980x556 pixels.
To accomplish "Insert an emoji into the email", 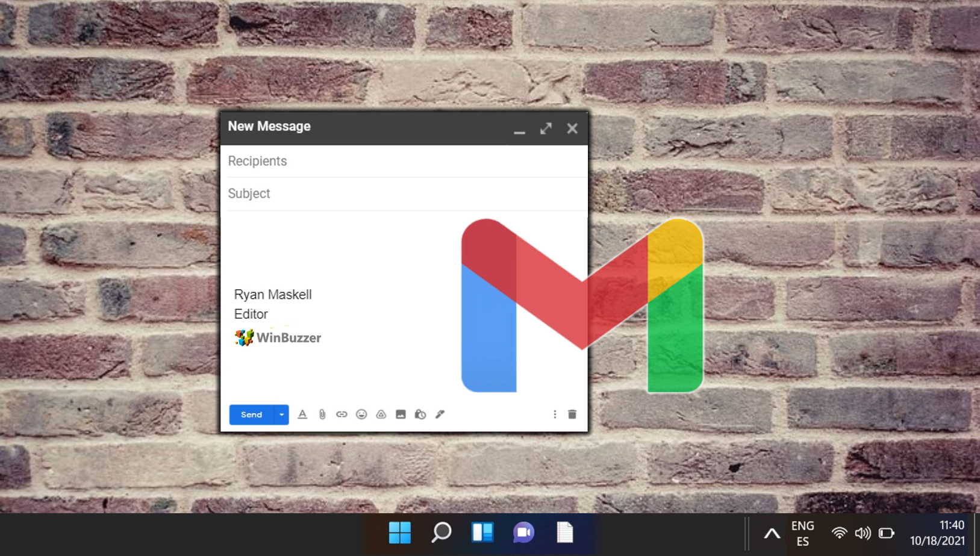I will click(361, 414).
